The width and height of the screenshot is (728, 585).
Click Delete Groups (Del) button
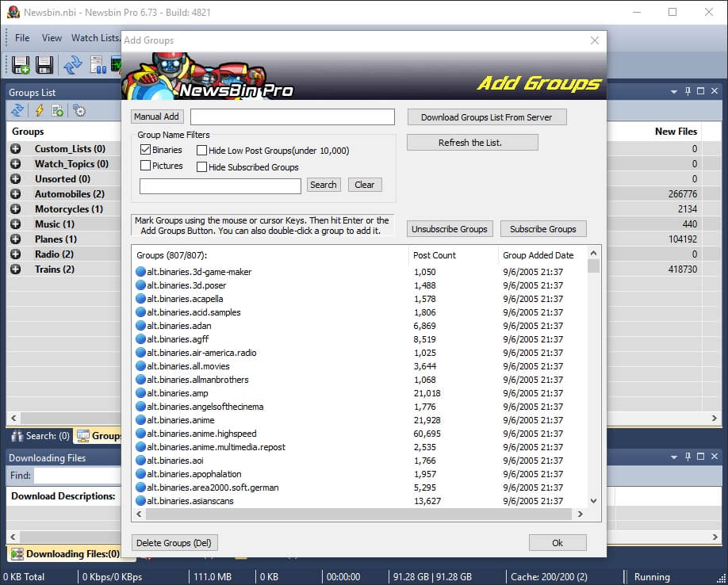point(174,543)
